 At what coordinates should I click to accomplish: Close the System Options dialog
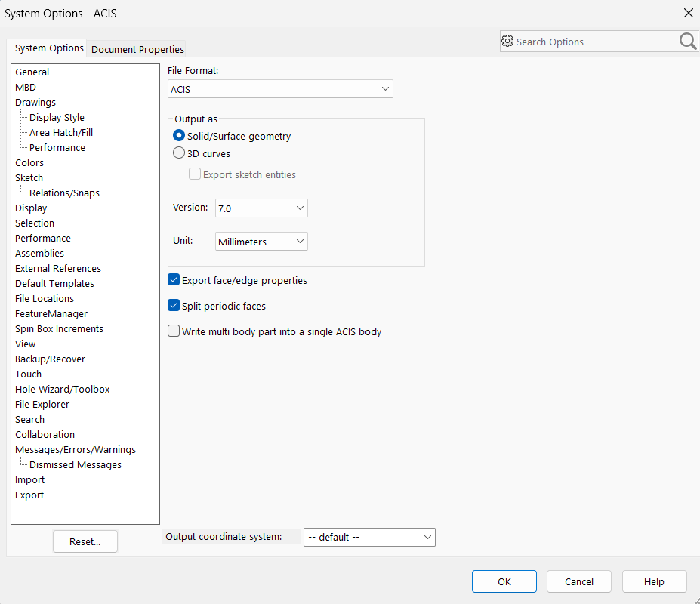click(x=689, y=13)
